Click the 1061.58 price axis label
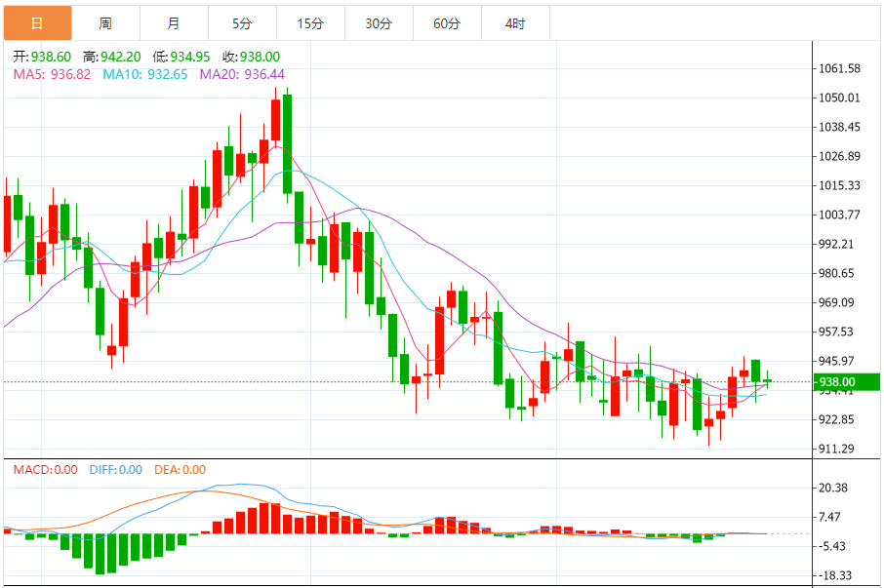 tap(839, 68)
